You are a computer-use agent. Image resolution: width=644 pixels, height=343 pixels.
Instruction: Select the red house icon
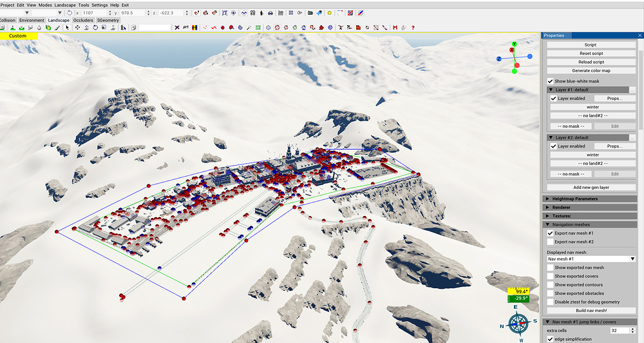321,28
